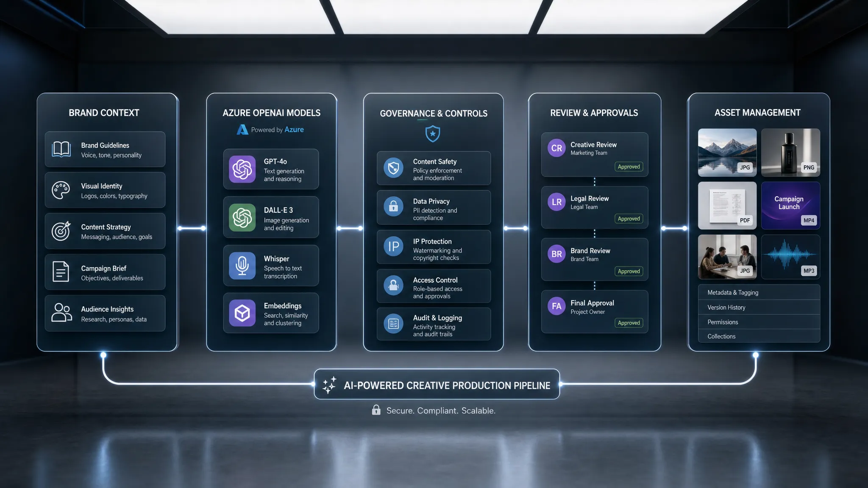
Task: Open the team meeting JPG thumbnail
Action: (727, 257)
